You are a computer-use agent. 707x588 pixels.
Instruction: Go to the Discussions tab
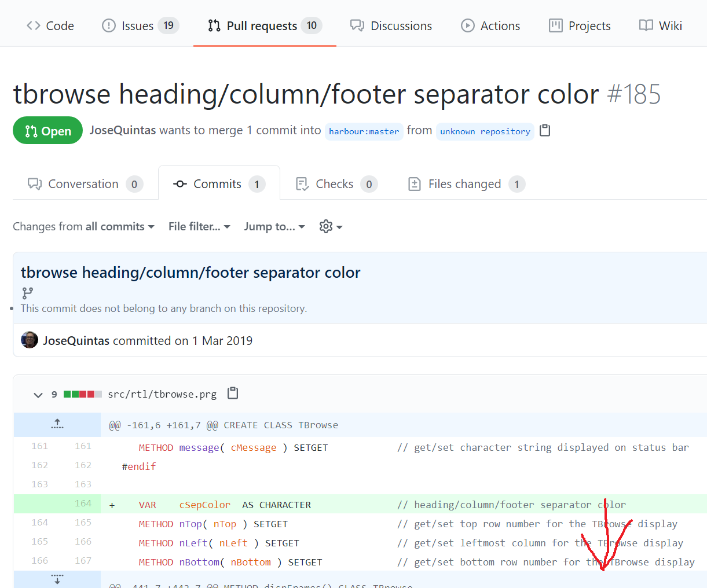click(x=391, y=25)
